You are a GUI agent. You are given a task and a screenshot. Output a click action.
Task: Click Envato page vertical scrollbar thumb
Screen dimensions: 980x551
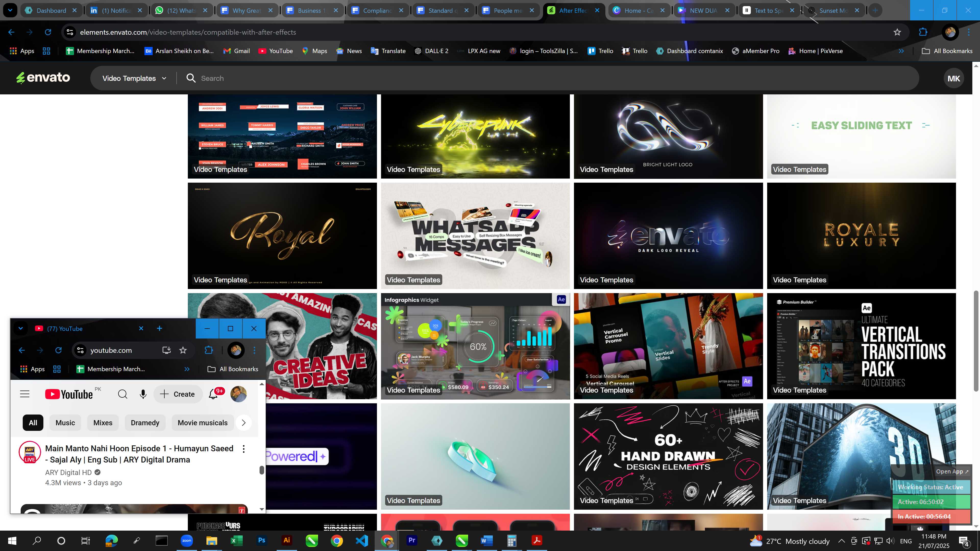(976, 341)
